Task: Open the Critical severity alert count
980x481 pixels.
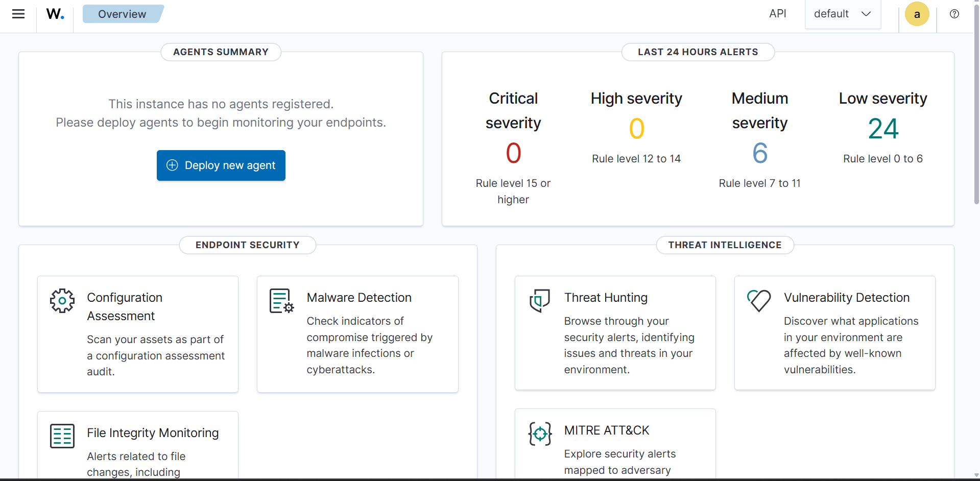Action: (x=513, y=153)
